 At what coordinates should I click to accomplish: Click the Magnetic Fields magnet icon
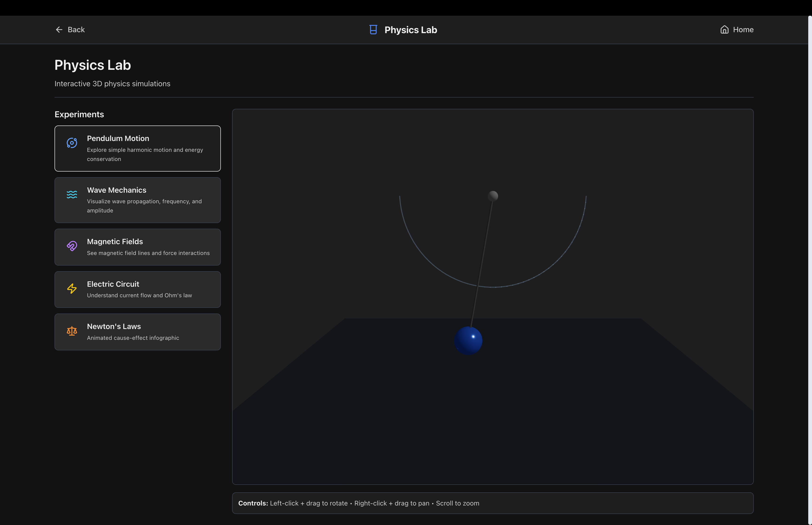[x=72, y=246]
